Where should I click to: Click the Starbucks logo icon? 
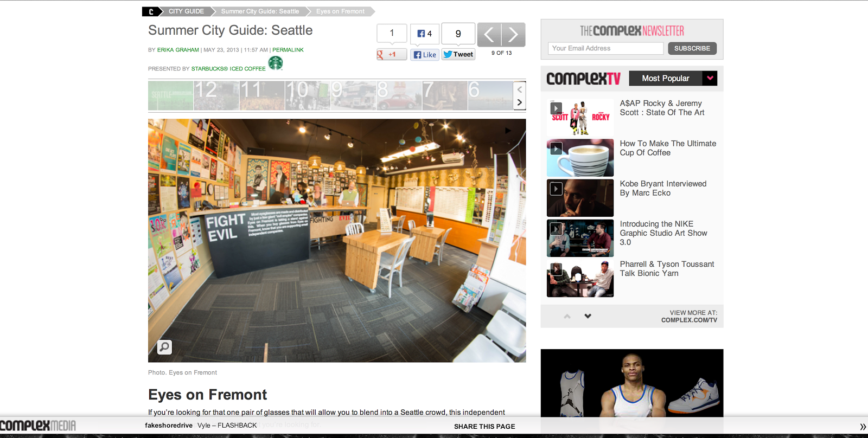[276, 63]
